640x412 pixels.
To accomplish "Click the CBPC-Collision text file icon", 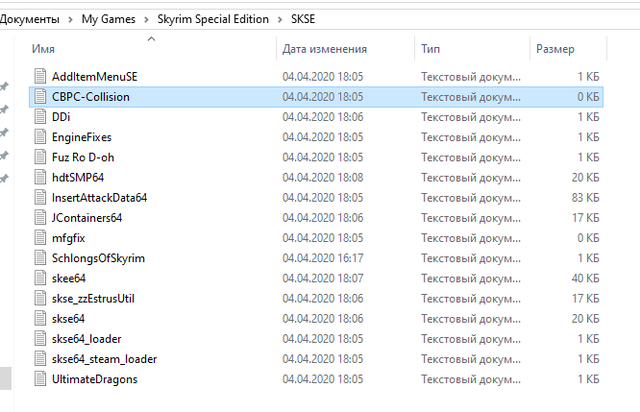I will point(40,97).
